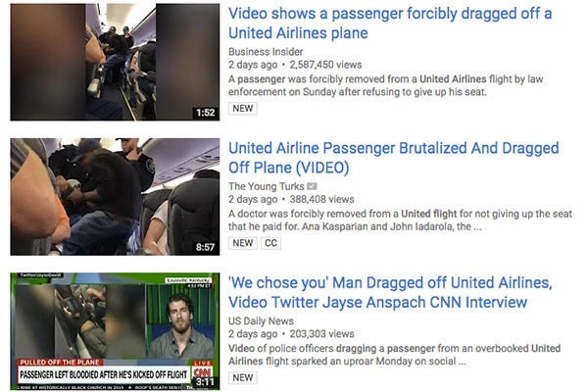
Task: Open the Business Insider channel
Action: [266, 52]
